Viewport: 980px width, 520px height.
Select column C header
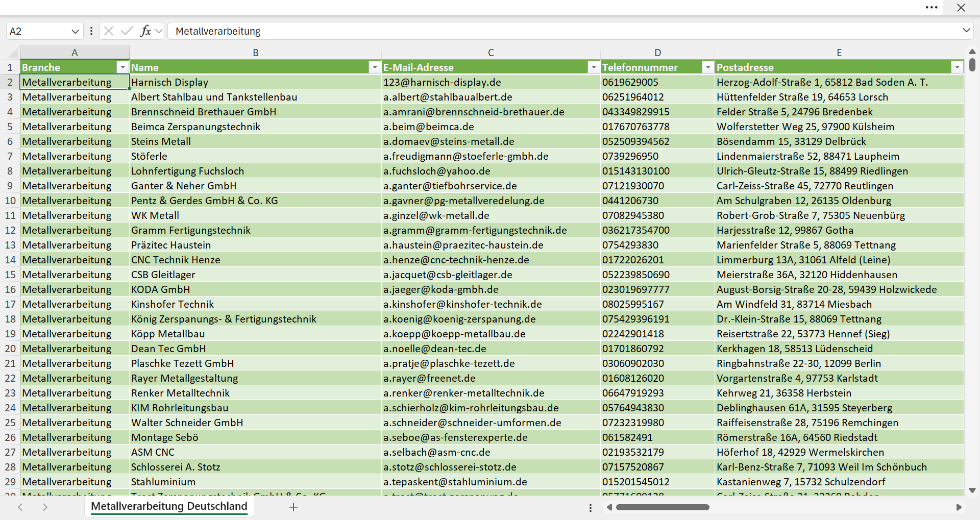491,53
